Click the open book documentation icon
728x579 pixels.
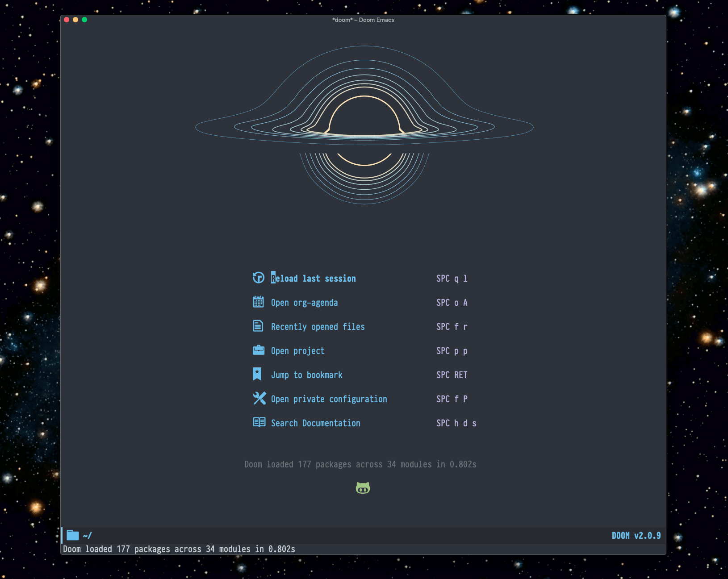(x=259, y=422)
